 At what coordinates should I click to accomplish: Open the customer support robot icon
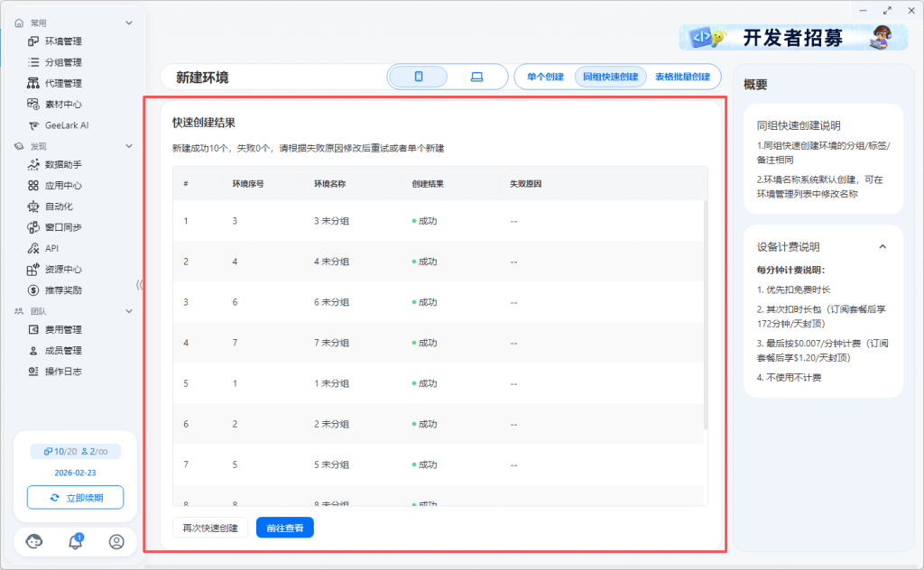tap(34, 541)
